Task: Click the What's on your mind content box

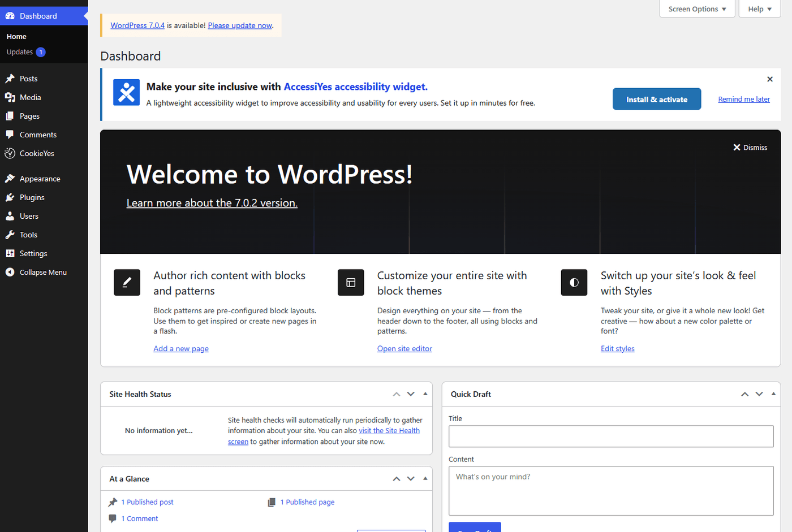Action: 611,491
